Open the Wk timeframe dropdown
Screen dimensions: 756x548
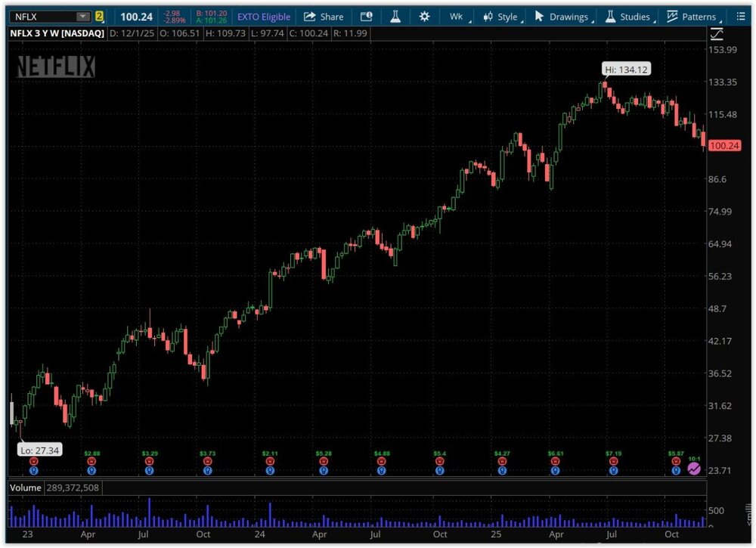[x=457, y=17]
